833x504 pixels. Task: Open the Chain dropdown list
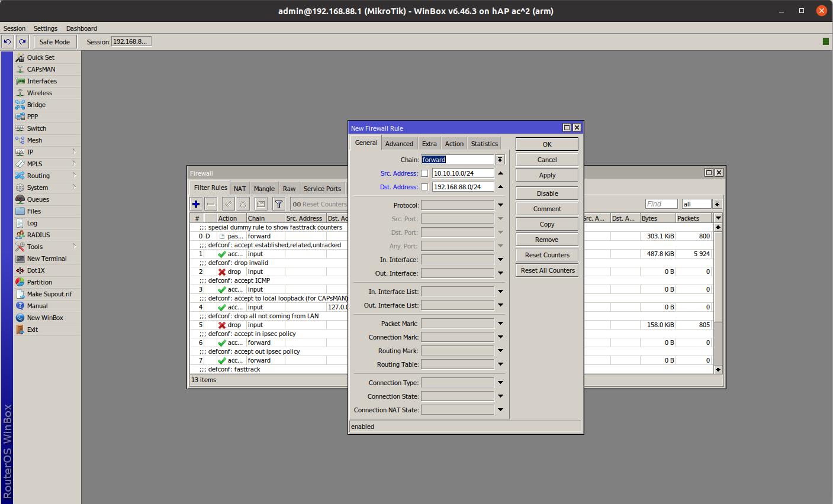(x=500, y=160)
